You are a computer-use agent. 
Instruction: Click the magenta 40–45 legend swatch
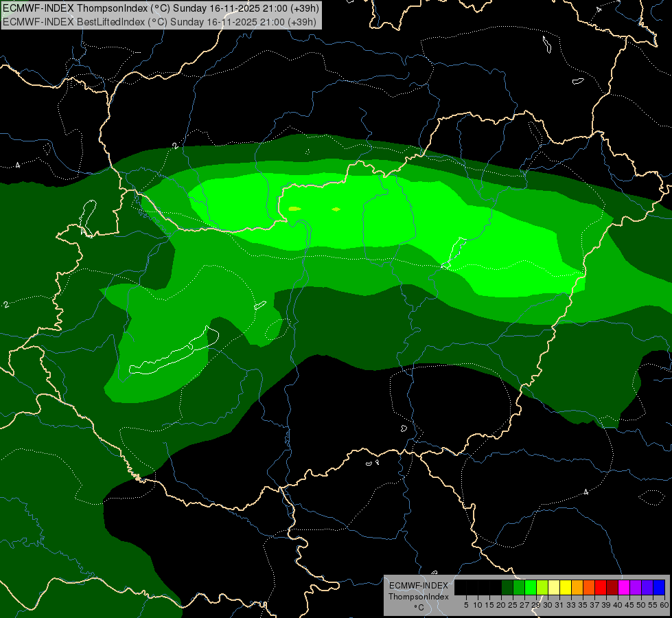coord(624,587)
